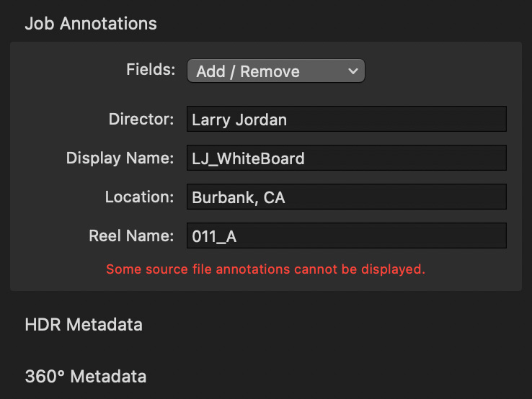Image resolution: width=532 pixels, height=399 pixels.
Task: Focus the Location text field
Action: (347, 197)
